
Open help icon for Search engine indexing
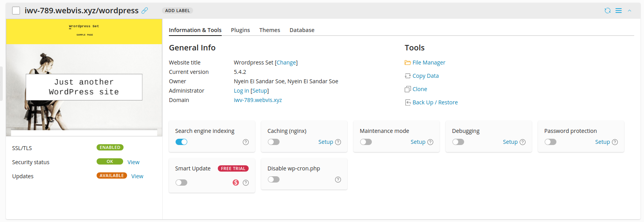click(x=246, y=142)
